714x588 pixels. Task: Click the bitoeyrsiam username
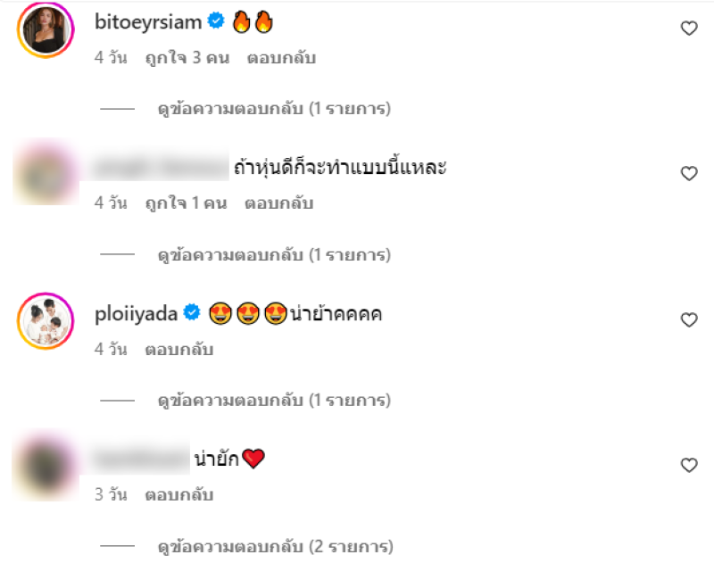point(148,21)
